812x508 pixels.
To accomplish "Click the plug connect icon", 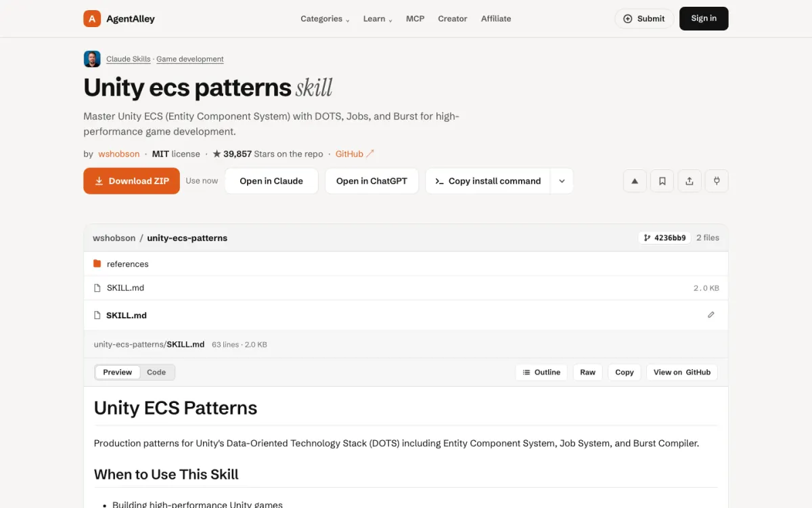I will point(717,181).
